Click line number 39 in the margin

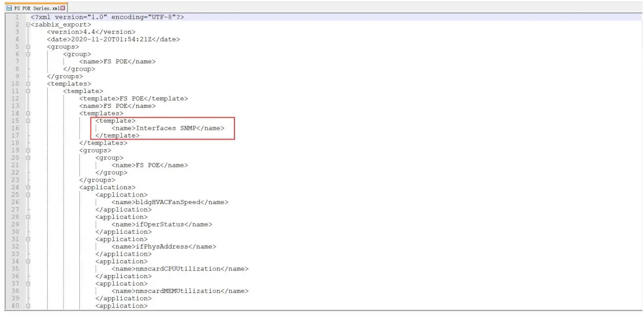pos(15,299)
